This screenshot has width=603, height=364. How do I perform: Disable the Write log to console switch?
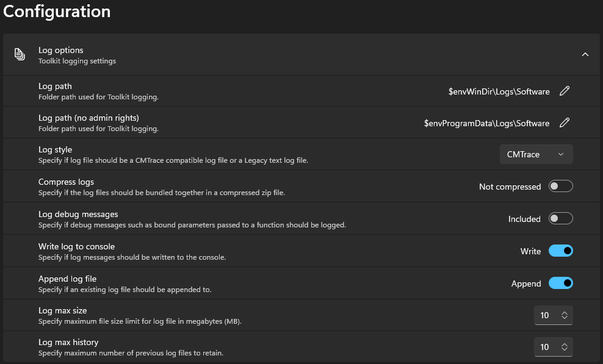(560, 251)
